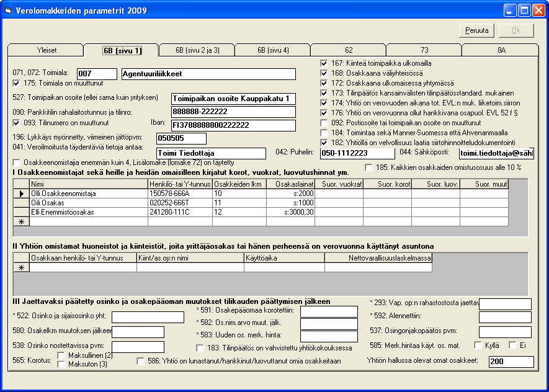Check Osakkeenomistajia enemmän kuin 4 checkbox
Viewport: 549px width, 392px height.
[x=16, y=163]
